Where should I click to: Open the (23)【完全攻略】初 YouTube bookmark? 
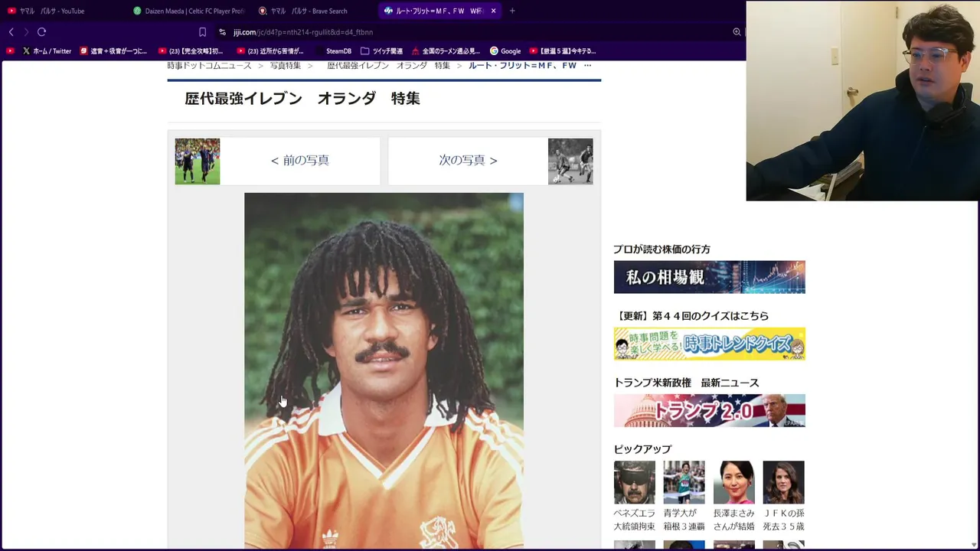tap(191, 51)
